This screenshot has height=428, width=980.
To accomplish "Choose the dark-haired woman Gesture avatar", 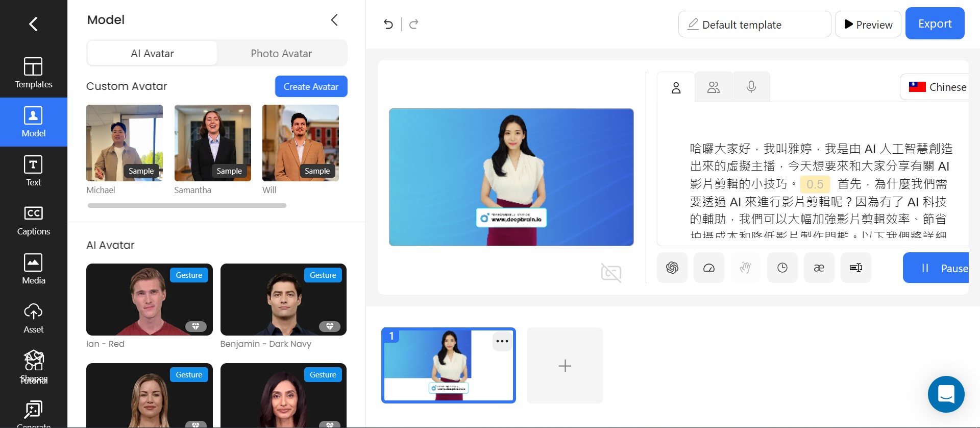I will 283,395.
